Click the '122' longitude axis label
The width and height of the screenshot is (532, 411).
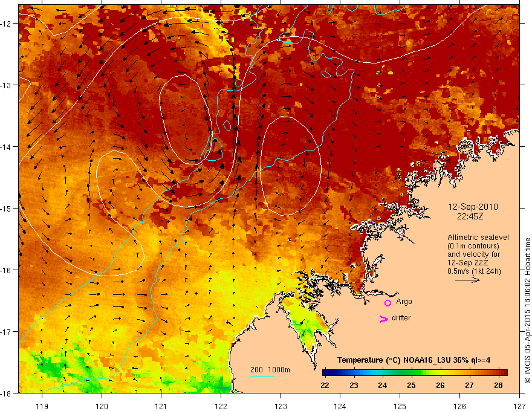(x=221, y=406)
